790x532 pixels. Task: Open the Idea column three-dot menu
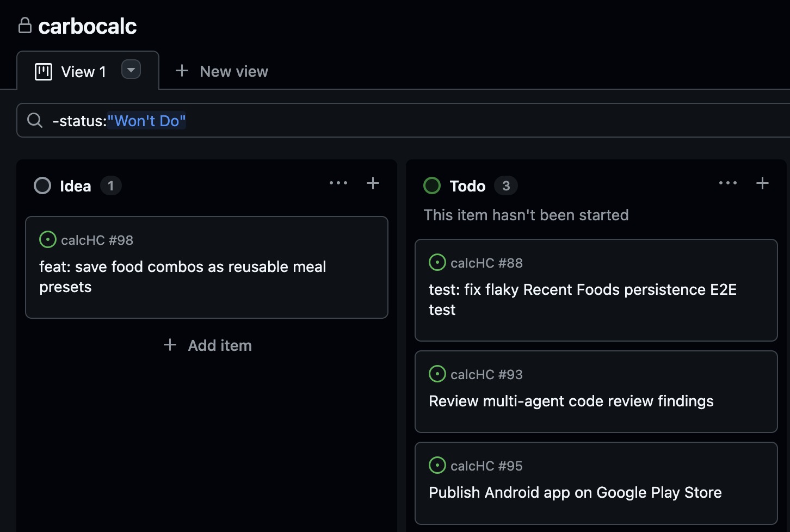point(338,183)
